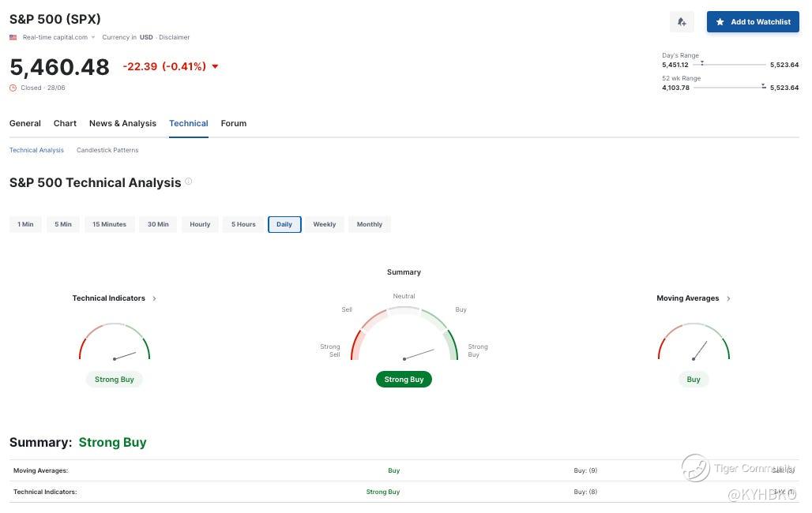Click info icon next to Technical Analysis heading

pos(189,182)
